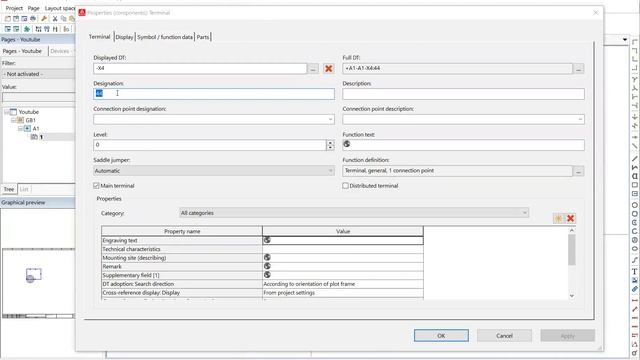This screenshot has height=360, width=640.
Task: Collapse the A1 tree node
Action: coord(20,129)
